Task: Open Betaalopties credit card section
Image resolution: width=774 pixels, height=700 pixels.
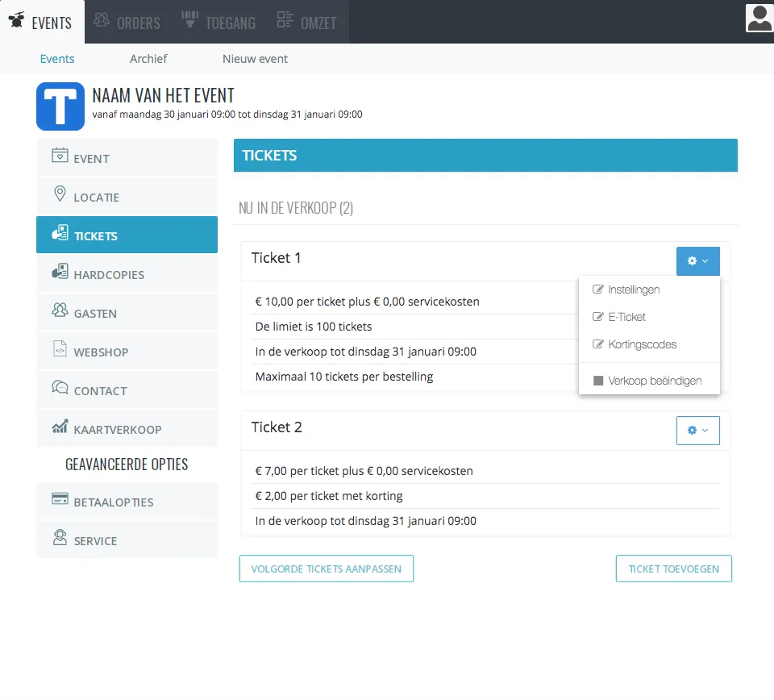Action: tap(127, 502)
